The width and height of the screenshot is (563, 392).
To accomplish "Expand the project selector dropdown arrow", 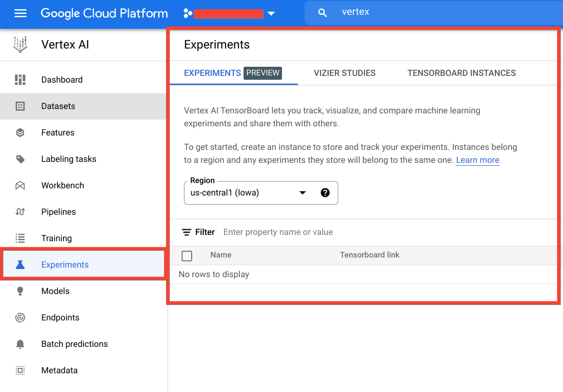I will click(271, 13).
